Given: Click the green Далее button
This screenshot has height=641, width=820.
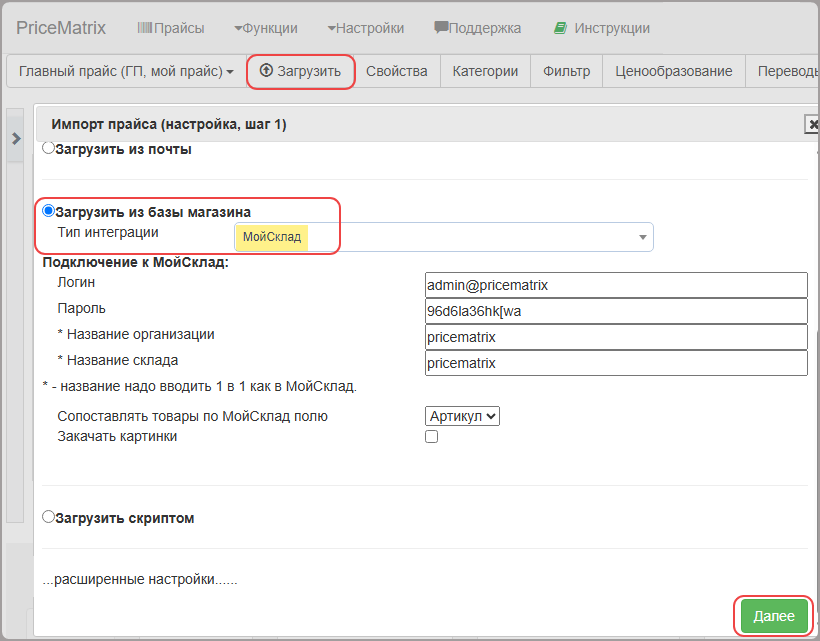Looking at the screenshot, I should [774, 616].
